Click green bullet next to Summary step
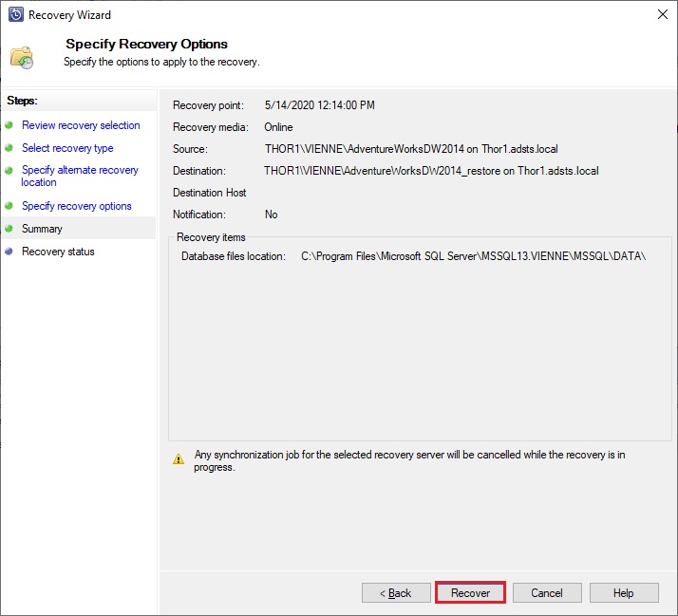The image size is (678, 616). pyautogui.click(x=9, y=228)
